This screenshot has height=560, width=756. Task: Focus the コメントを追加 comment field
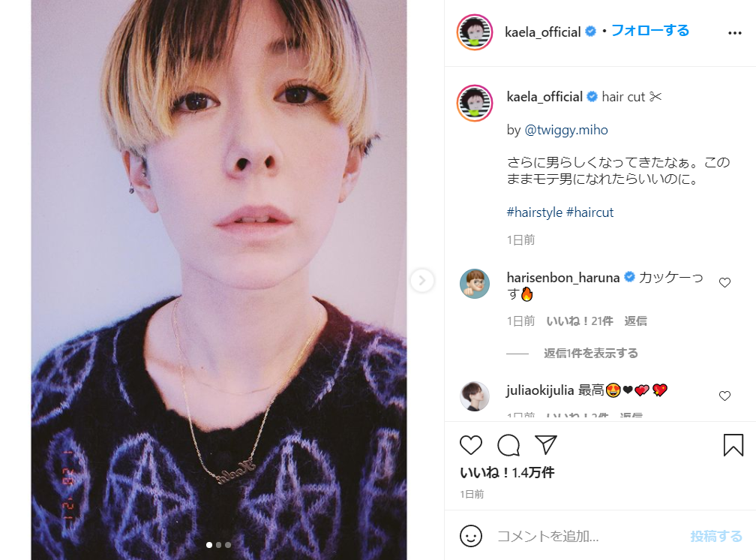pyautogui.click(x=585, y=536)
